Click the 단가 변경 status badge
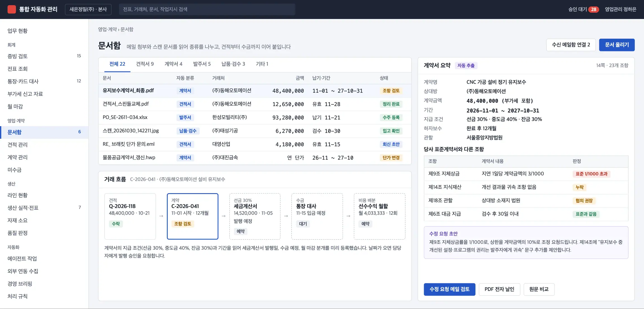644x309 pixels. point(391,158)
